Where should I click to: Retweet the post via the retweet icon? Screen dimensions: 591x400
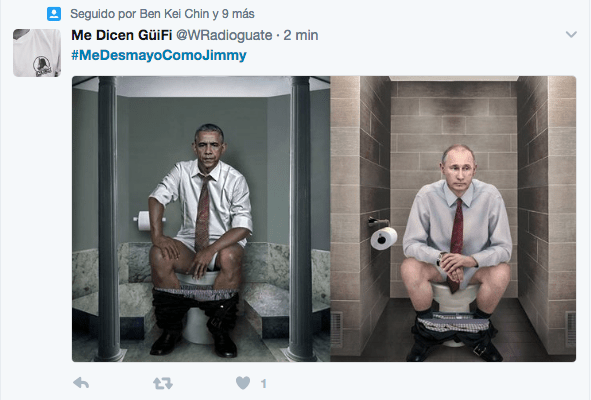click(163, 383)
